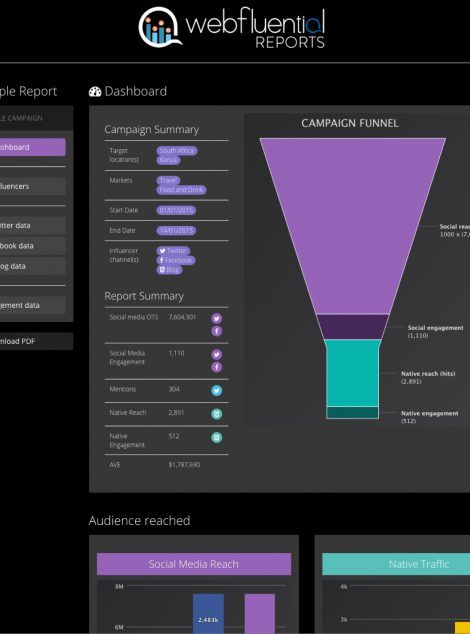Open the Facebook data sidebar item
The width and height of the screenshot is (470, 634).
point(32,246)
